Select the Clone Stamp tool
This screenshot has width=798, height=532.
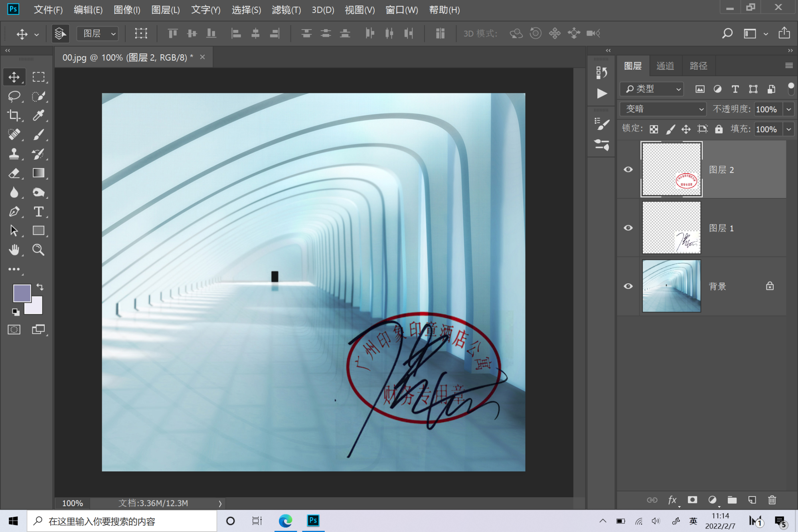tap(14, 154)
